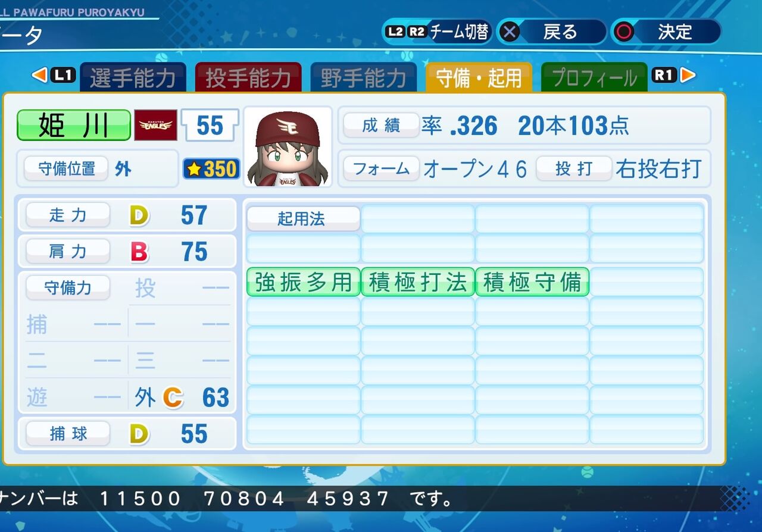Image resolution: width=762 pixels, height=532 pixels.
Task: Go to the プロフィール tab
Action: click(x=594, y=77)
